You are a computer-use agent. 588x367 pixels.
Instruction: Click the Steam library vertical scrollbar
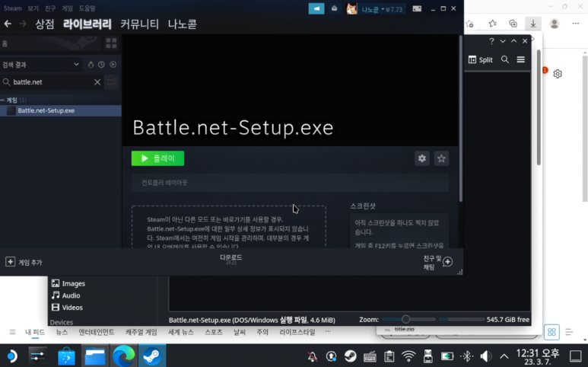point(460,119)
